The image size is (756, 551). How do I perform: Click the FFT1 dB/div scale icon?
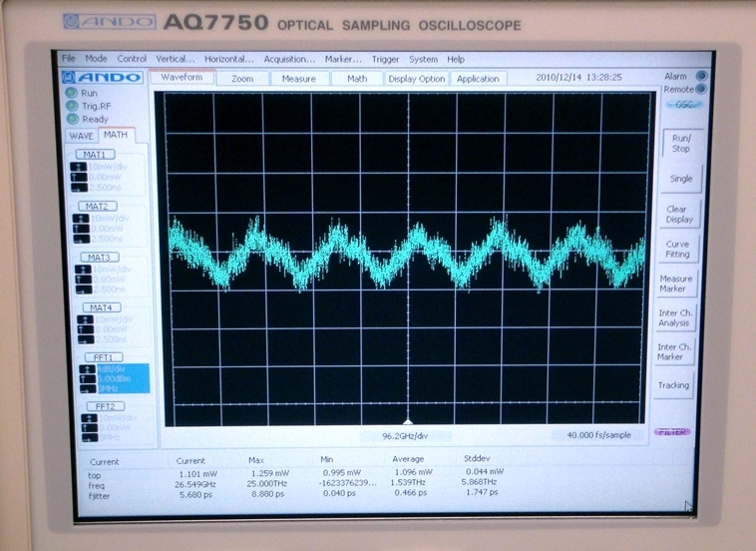(x=87, y=369)
